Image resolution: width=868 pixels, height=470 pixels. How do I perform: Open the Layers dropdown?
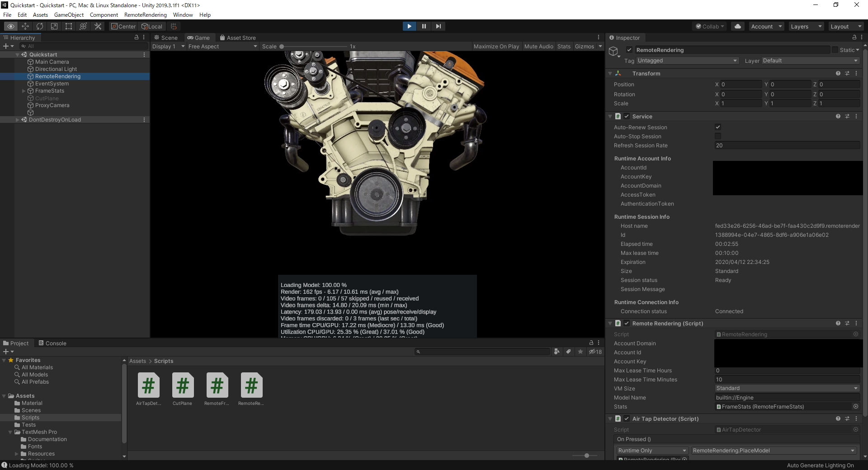point(806,26)
